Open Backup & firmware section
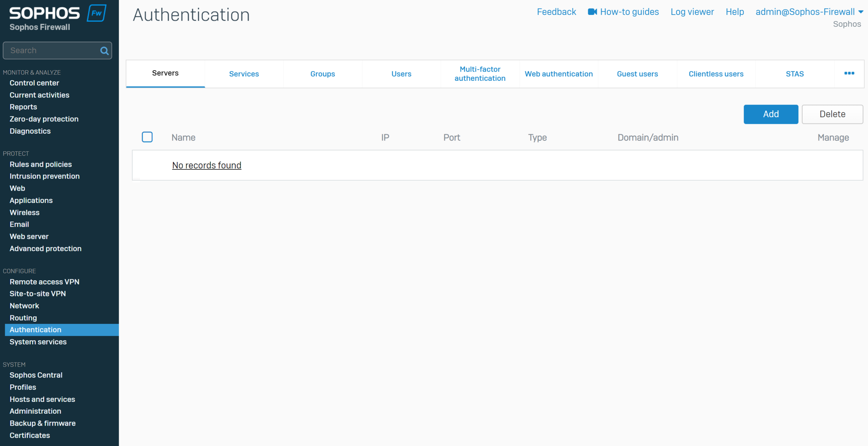This screenshot has height=446, width=868. (42, 423)
